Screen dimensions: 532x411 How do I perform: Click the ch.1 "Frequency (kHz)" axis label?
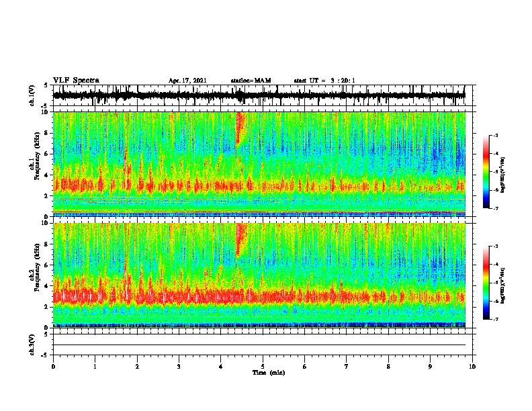[x=37, y=156]
